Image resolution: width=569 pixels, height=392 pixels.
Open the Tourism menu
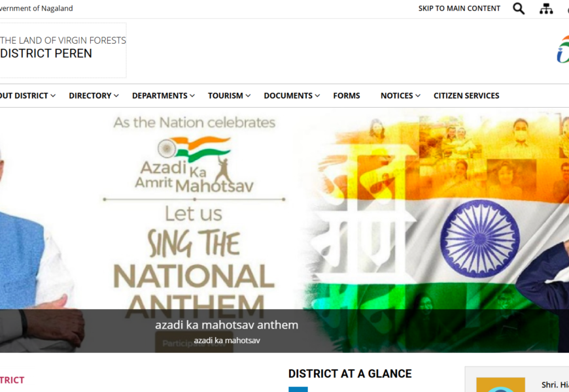coord(229,96)
